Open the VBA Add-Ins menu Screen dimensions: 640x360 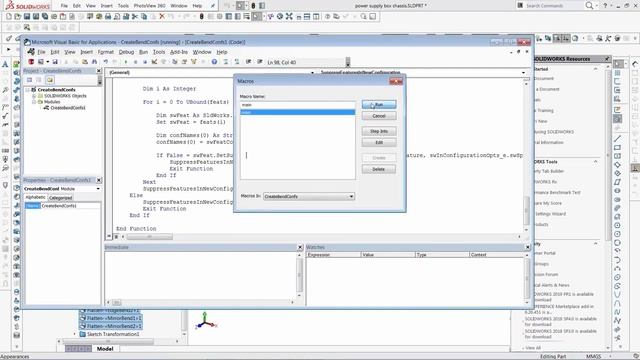(x=178, y=52)
